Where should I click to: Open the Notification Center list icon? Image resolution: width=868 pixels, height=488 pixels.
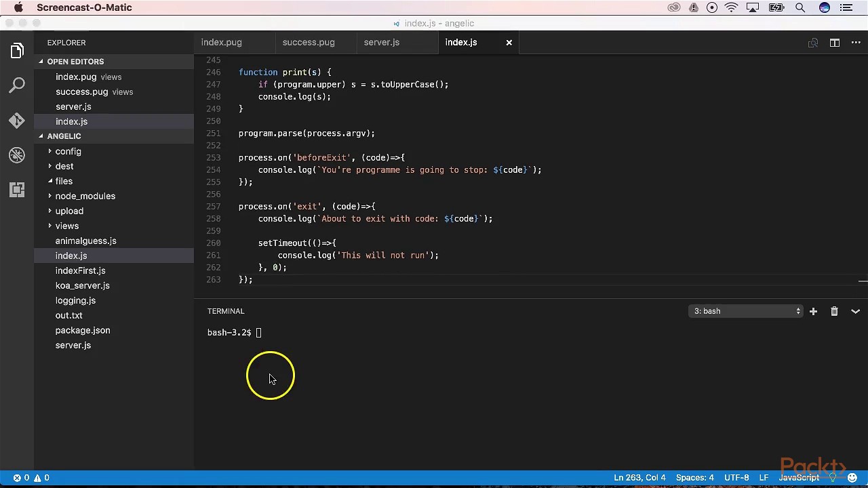[x=846, y=7]
